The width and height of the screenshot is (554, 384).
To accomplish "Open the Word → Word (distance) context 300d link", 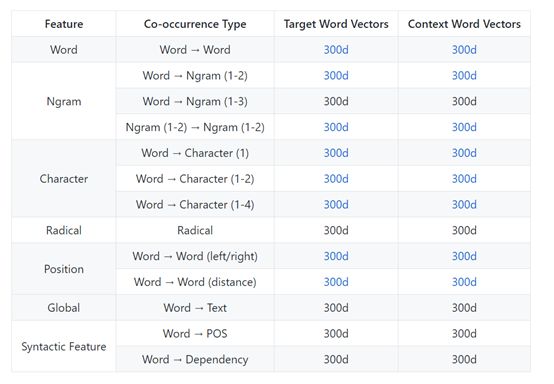I will [x=464, y=282].
